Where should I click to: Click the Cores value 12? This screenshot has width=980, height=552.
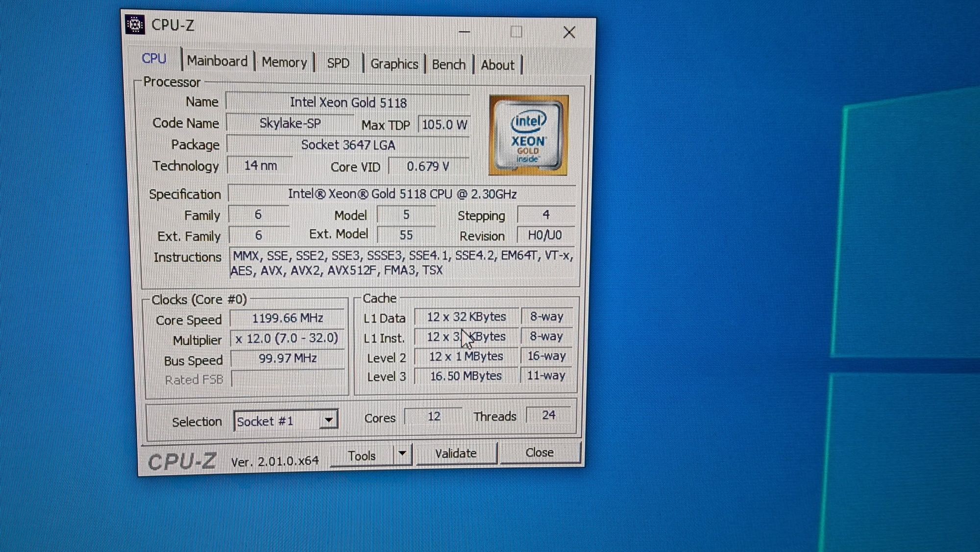click(434, 416)
